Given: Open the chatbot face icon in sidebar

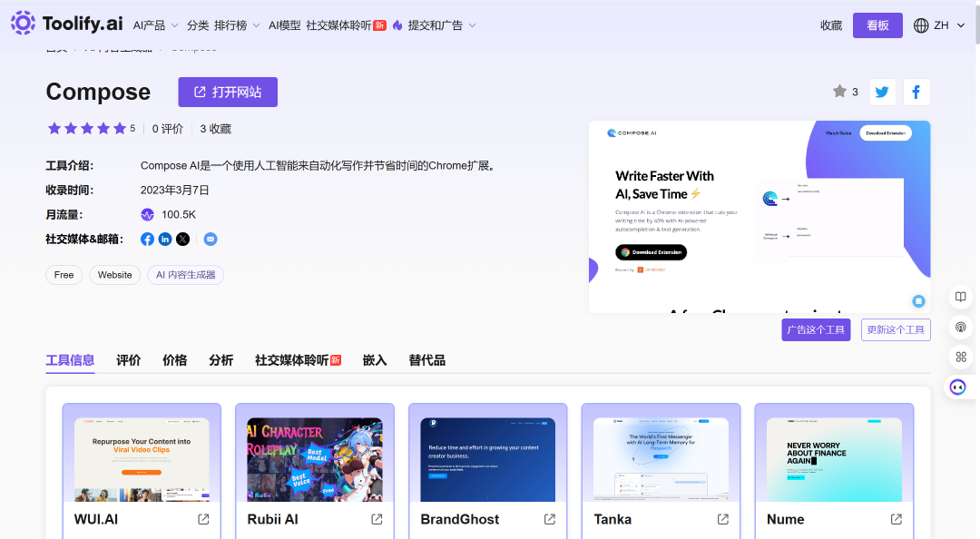Looking at the screenshot, I should 958,387.
